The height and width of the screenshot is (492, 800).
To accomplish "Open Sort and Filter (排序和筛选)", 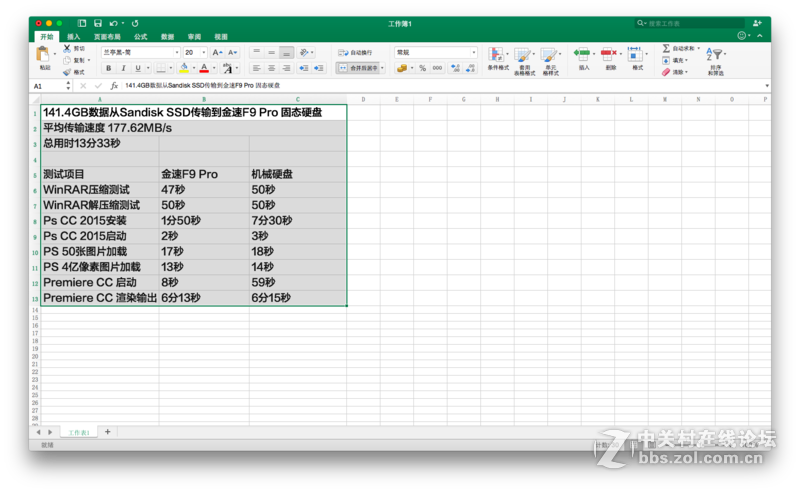I will [x=716, y=58].
